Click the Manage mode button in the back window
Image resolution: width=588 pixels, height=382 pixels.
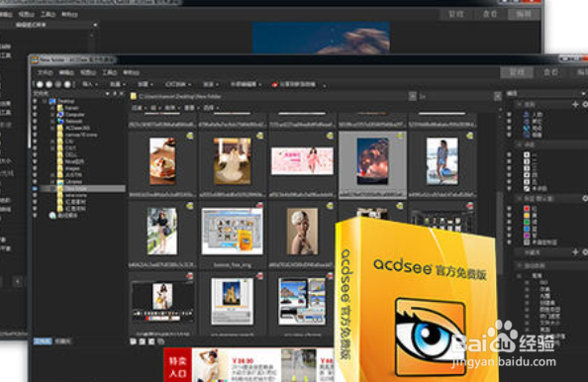coord(456,14)
